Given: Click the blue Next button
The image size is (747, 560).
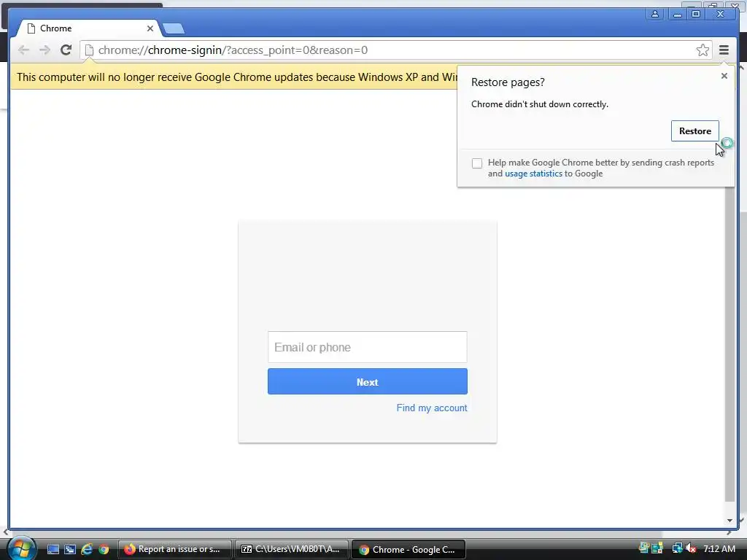Looking at the screenshot, I should click(368, 382).
